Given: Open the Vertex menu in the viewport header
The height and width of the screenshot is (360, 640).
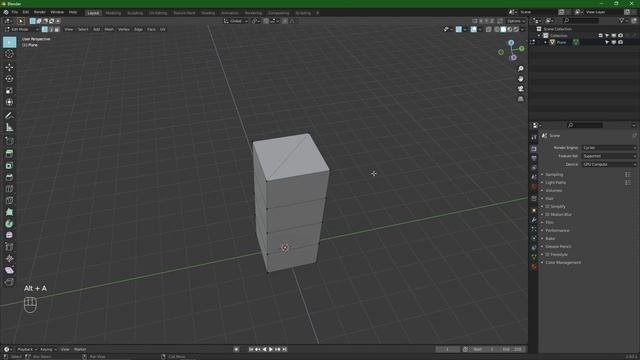Looking at the screenshot, I should tap(124, 29).
